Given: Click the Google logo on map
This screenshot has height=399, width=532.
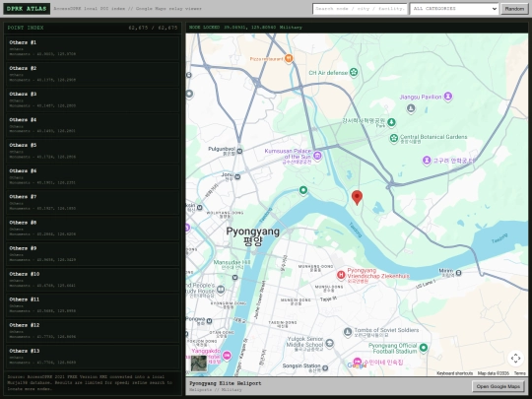Looking at the screenshot, I should click(x=357, y=366).
